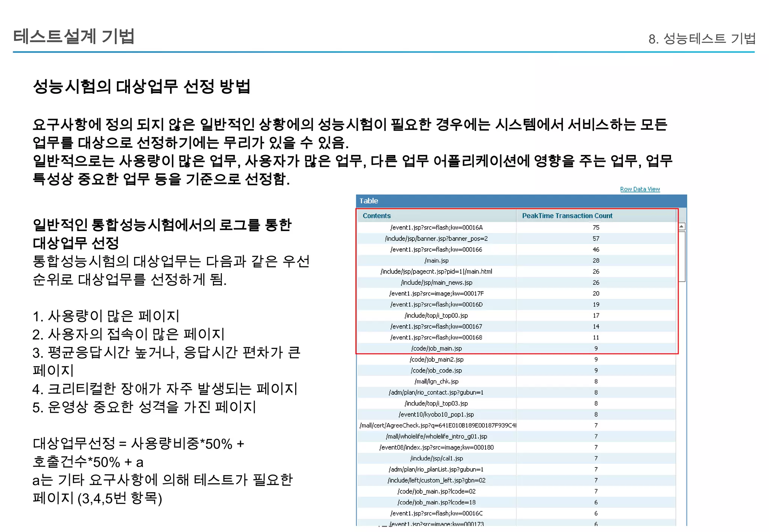769x532 pixels.
Task: Click the formula line 대상업무선정 = 사용량비중*50% +
Action: click(x=139, y=444)
